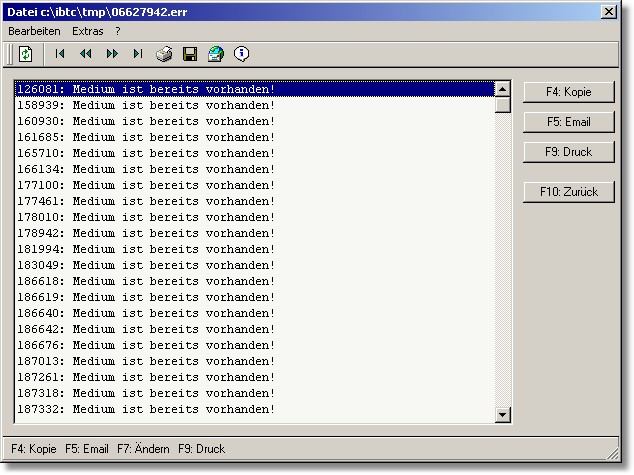634x475 pixels.
Task: Select the line starting with 186676
Action: [x=146, y=345]
